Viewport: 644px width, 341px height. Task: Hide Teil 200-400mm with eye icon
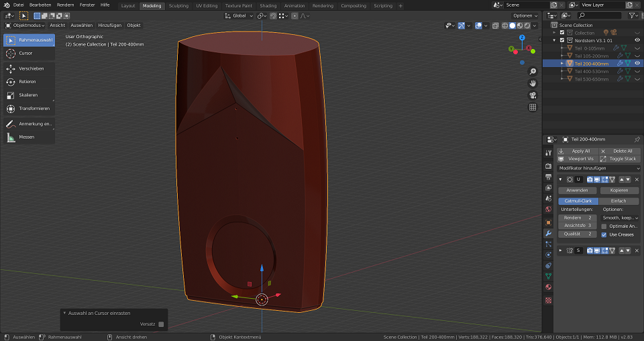(637, 63)
